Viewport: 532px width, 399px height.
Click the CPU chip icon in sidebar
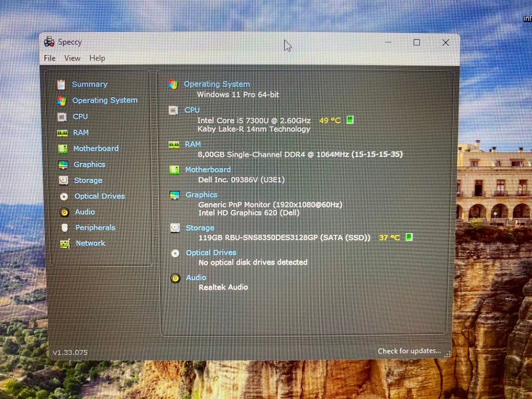point(62,117)
